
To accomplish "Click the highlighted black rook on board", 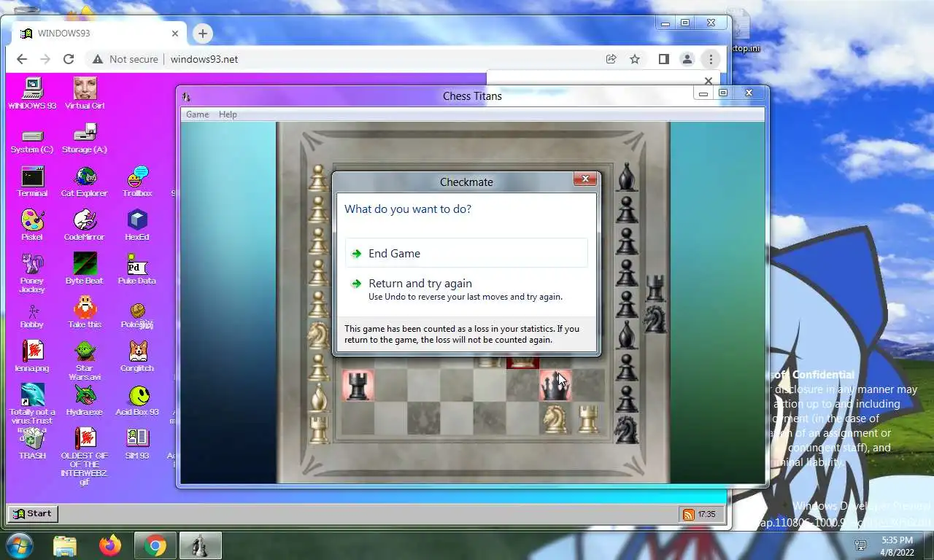I will pos(358,385).
